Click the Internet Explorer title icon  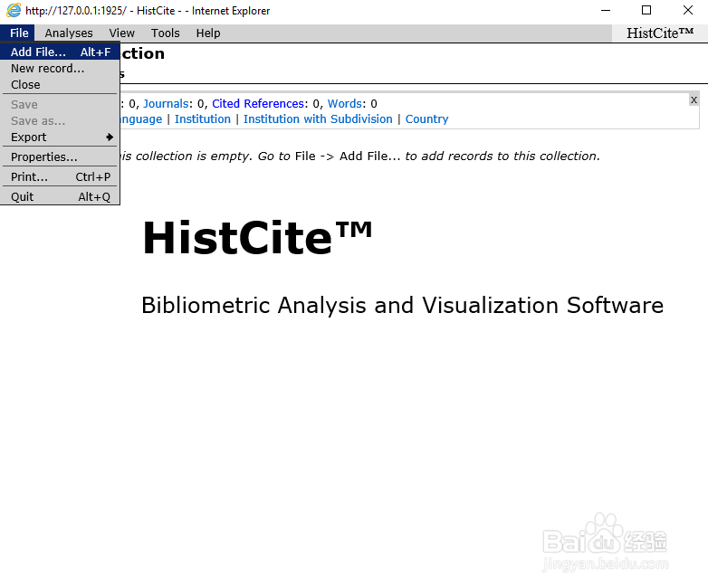pyautogui.click(x=14, y=10)
